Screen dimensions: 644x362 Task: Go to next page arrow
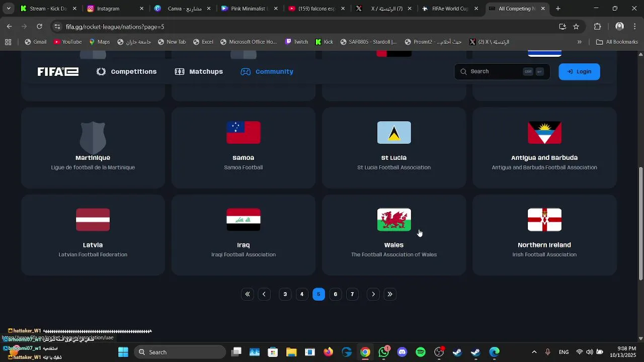click(373, 294)
